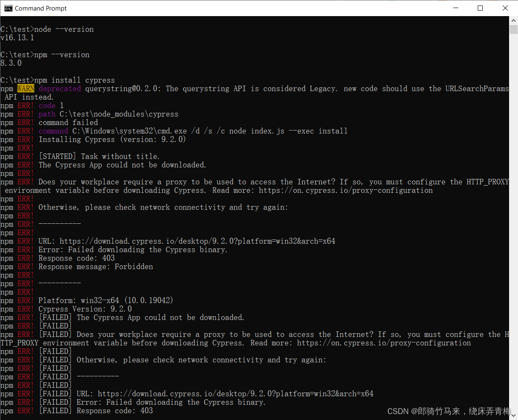Minimize the Command Prompt window
Viewport: 518px width, 420px height.
click(x=455, y=8)
